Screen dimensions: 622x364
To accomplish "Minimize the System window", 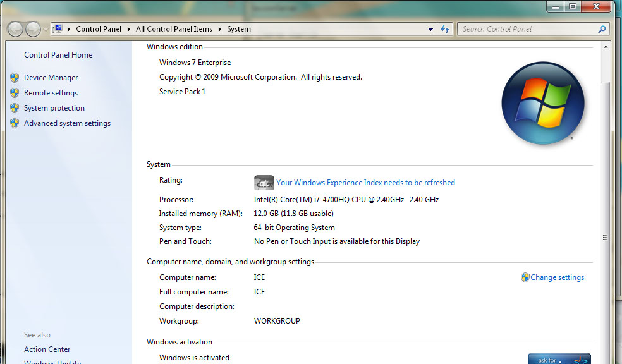I will (556, 6).
